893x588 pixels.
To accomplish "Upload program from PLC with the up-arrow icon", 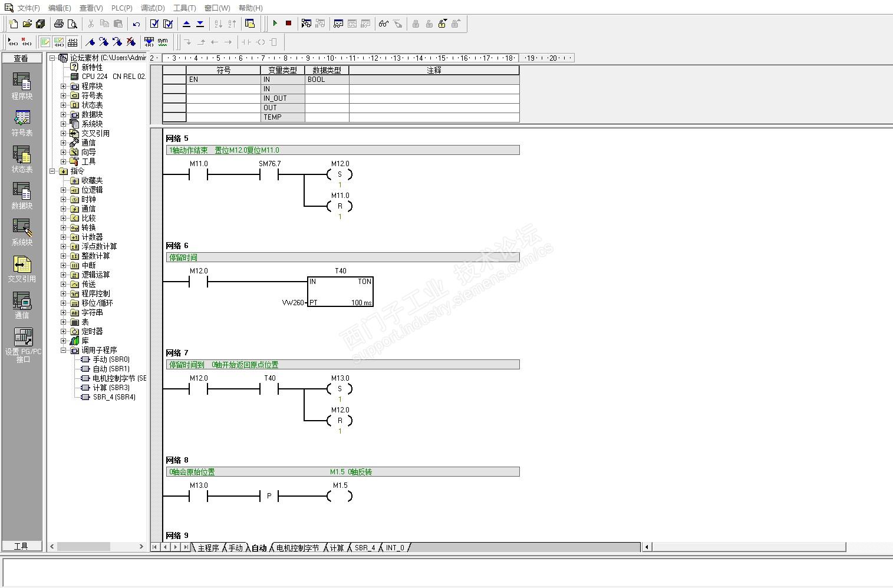I will pyautogui.click(x=186, y=24).
